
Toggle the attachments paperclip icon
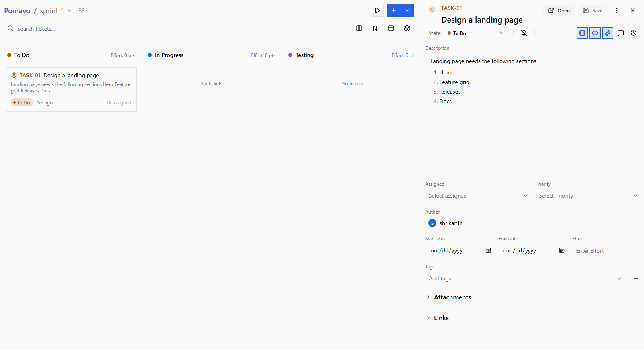[608, 33]
